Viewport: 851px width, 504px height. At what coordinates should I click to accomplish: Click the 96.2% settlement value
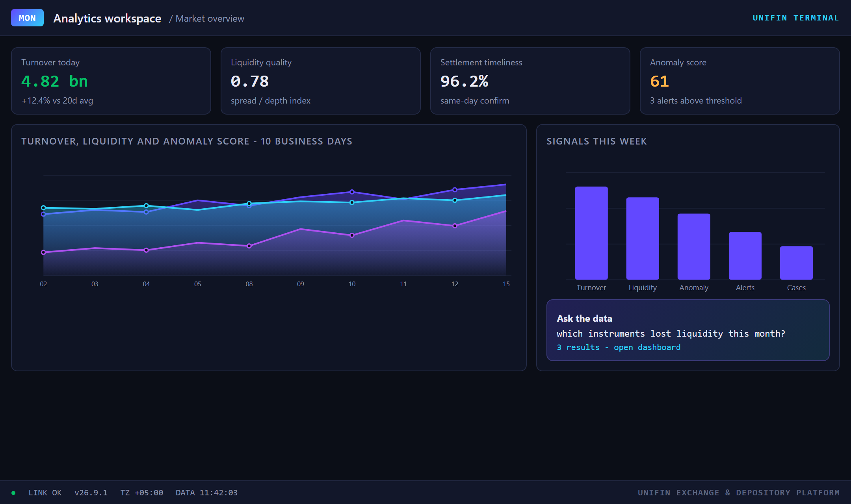point(465,81)
